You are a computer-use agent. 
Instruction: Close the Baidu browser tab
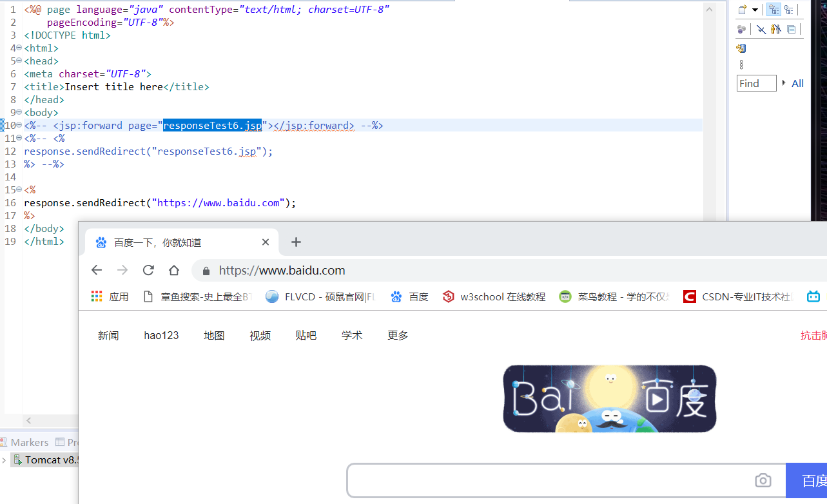pyautogui.click(x=266, y=242)
